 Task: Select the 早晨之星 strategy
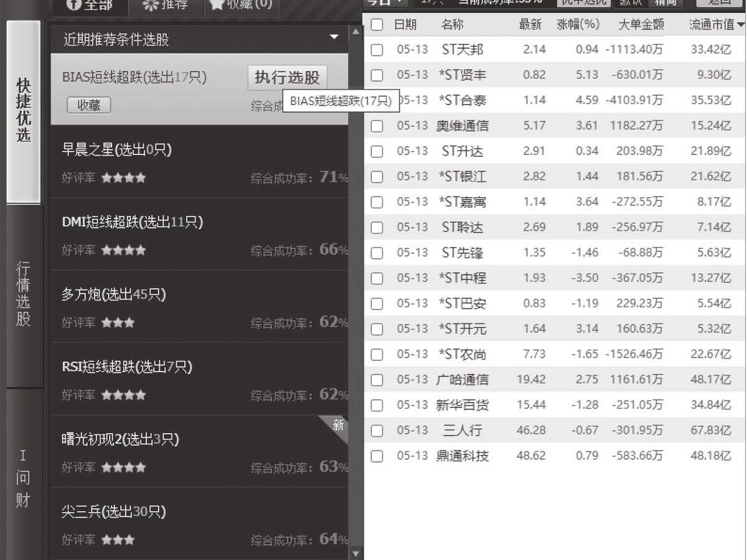click(199, 162)
